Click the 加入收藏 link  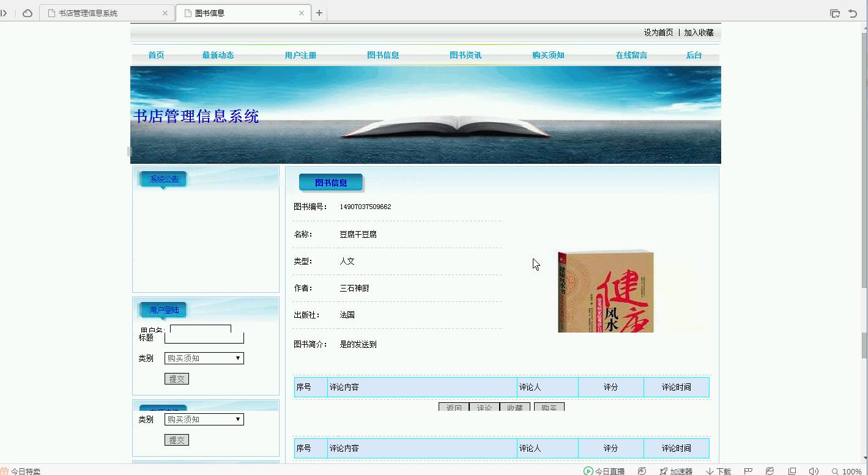[x=699, y=32]
